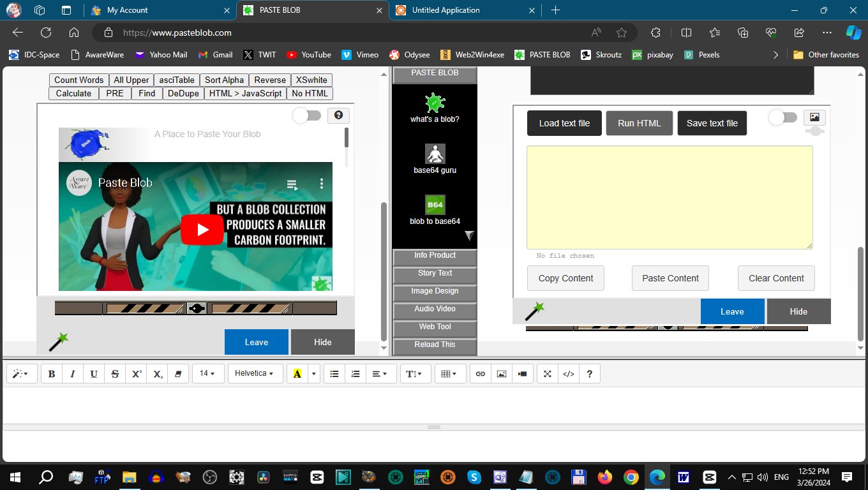Click the DeDupe button

click(x=183, y=93)
